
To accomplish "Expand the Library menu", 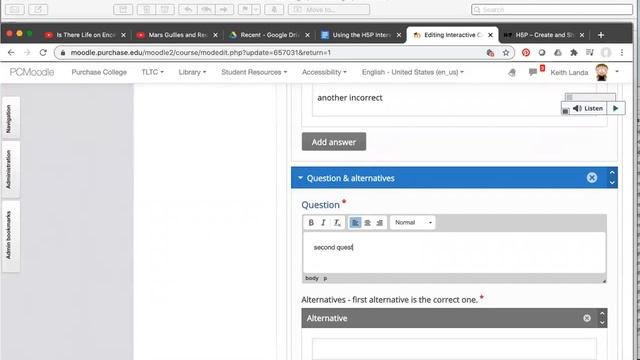I will (192, 72).
